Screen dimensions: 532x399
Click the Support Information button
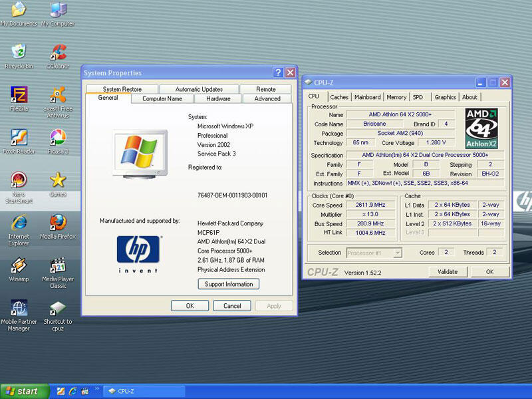point(229,284)
